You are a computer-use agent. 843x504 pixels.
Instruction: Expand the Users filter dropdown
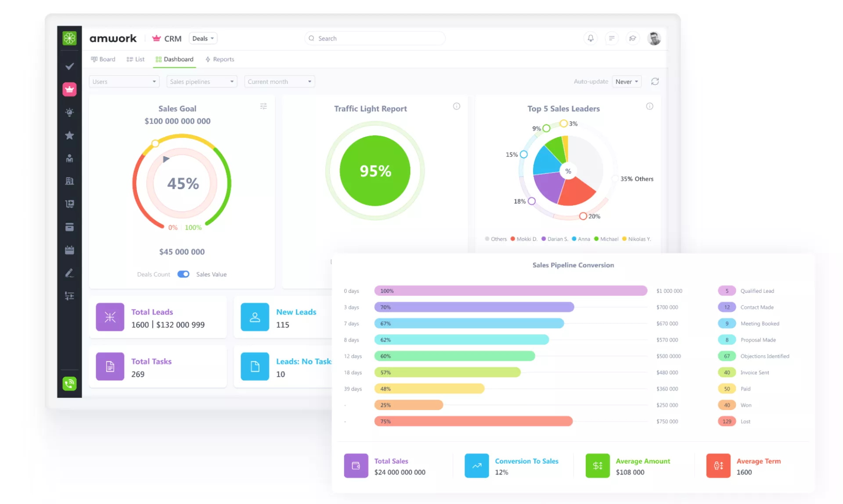[x=124, y=82]
